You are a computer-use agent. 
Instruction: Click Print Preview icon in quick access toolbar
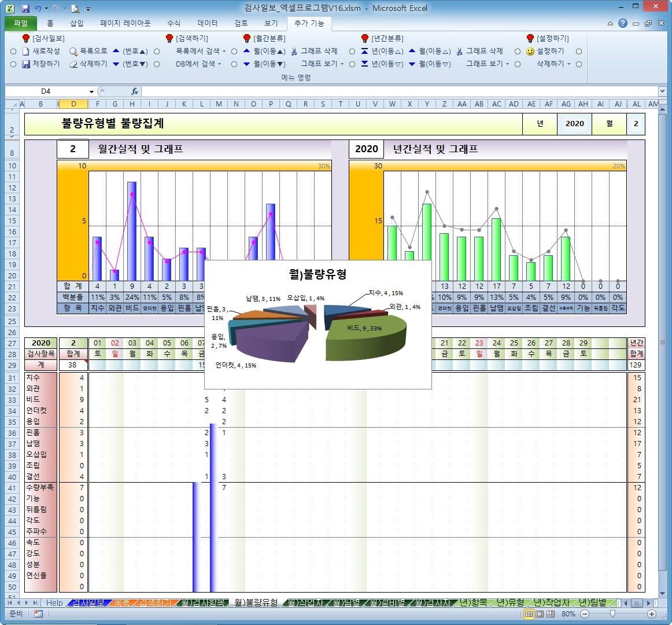75,8
